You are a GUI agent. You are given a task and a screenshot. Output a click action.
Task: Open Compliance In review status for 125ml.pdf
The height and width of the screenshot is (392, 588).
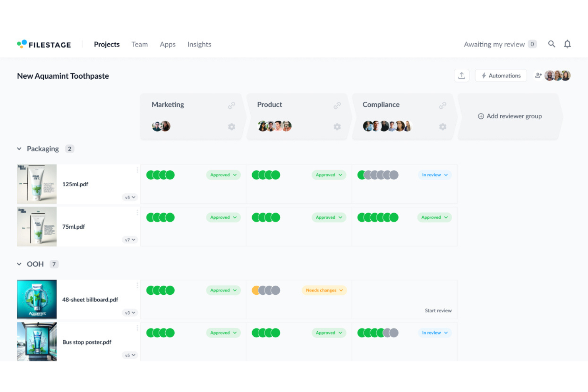pyautogui.click(x=435, y=175)
